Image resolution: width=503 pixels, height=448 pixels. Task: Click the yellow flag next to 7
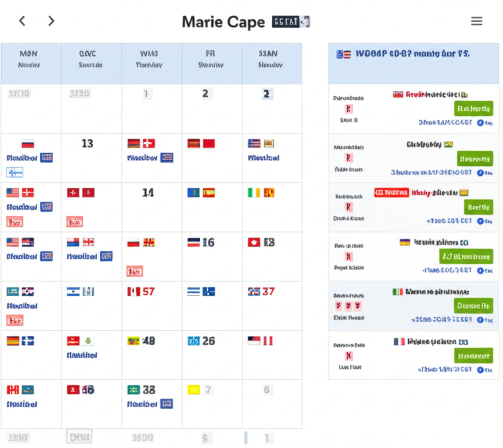[194, 390]
